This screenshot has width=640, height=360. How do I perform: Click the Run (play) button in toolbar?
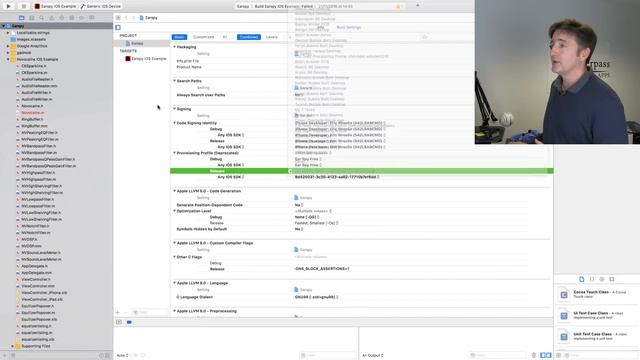point(9,6)
